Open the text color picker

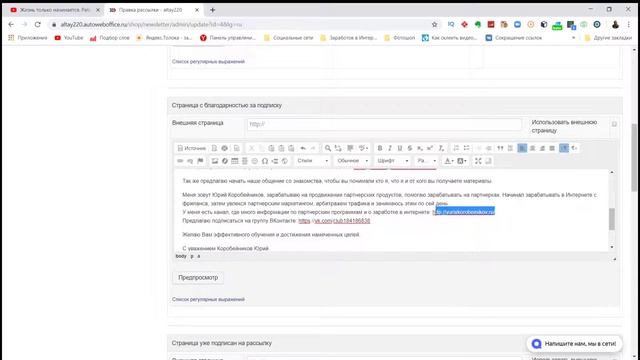point(449,161)
